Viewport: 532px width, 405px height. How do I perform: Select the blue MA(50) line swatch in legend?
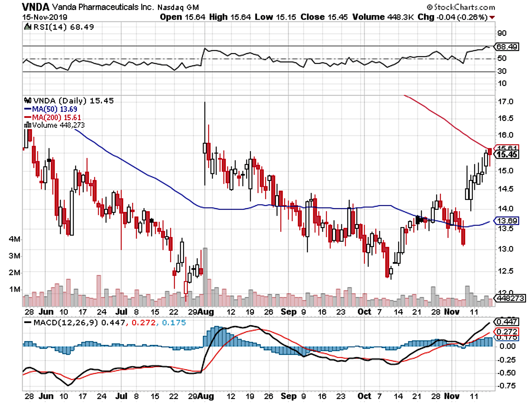[28, 109]
